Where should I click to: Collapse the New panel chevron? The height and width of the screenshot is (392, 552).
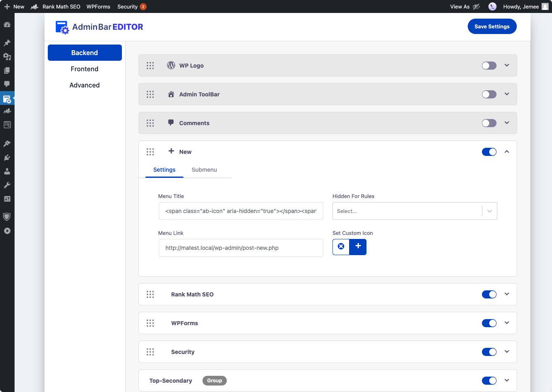pyautogui.click(x=507, y=151)
